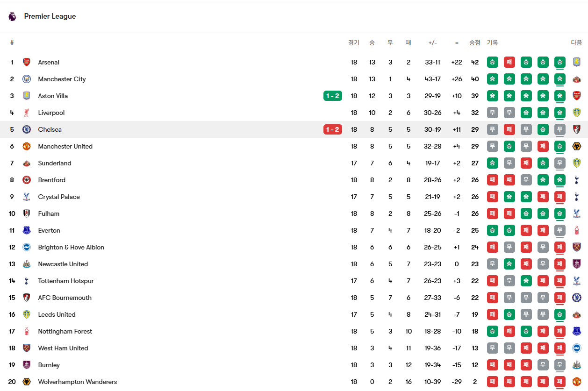Click the 다음 next-match column header
The image size is (588, 391).
coord(576,43)
